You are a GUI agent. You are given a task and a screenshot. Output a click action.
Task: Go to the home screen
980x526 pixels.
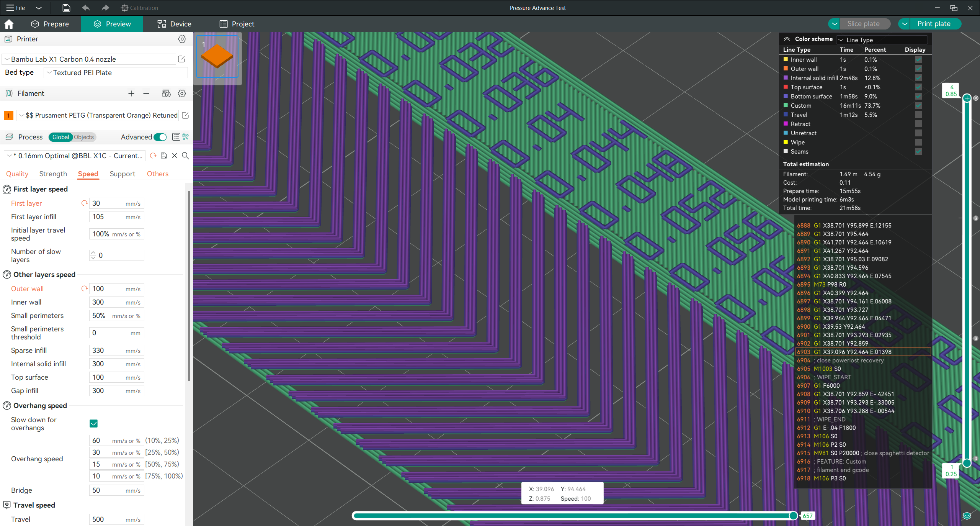(8, 24)
